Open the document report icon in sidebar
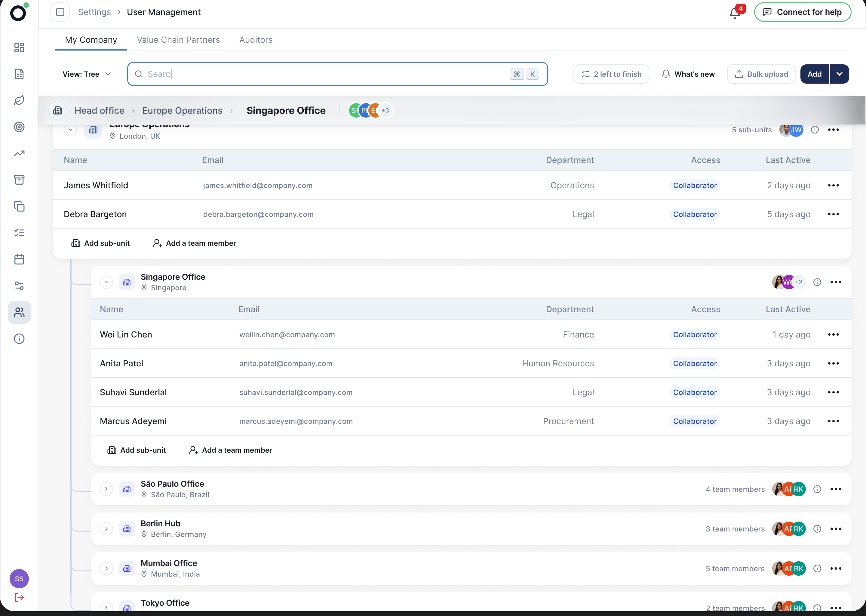866x616 pixels. coord(19,74)
